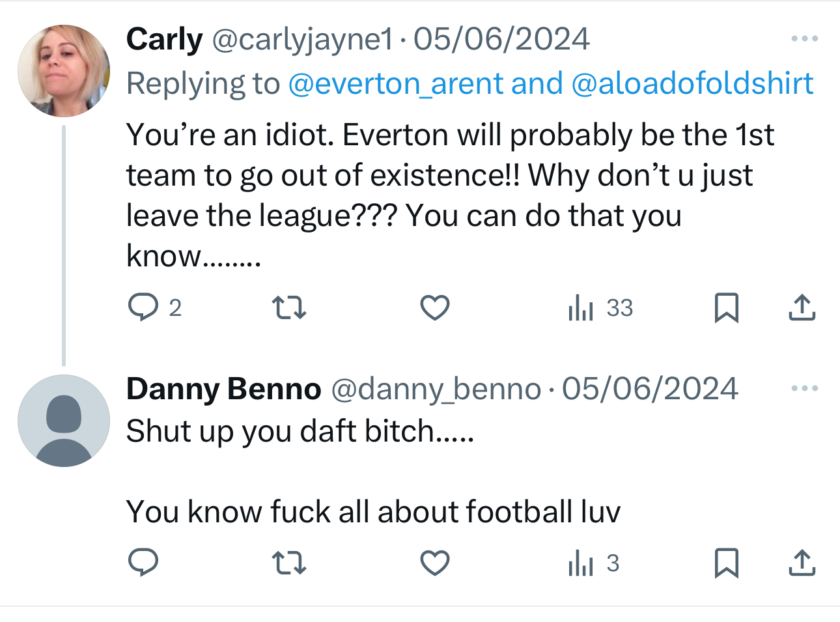Bookmark Carly's tweet
Image resolution: width=840 pixels, height=622 pixels.
point(726,307)
